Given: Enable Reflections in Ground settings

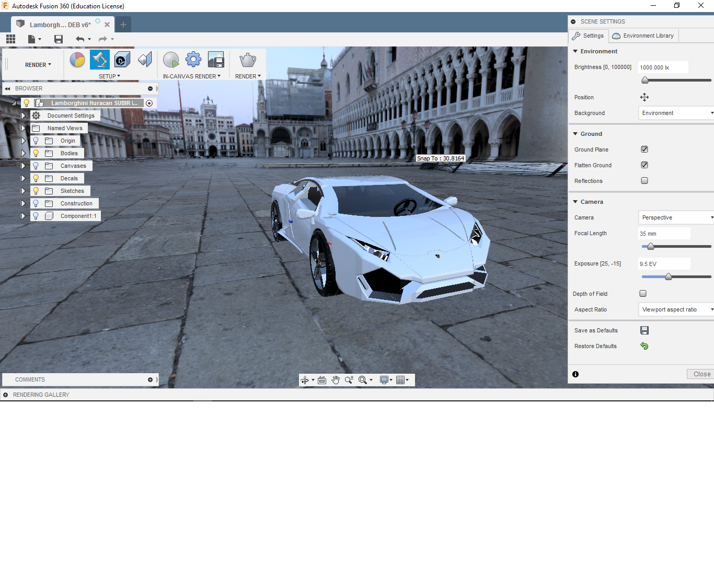Looking at the screenshot, I should pos(644,180).
